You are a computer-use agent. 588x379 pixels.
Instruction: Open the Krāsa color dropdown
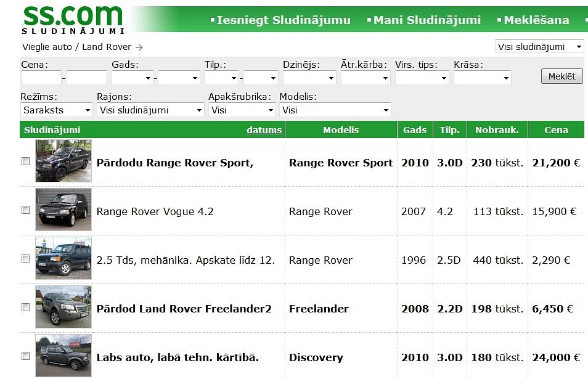pyautogui.click(x=482, y=78)
